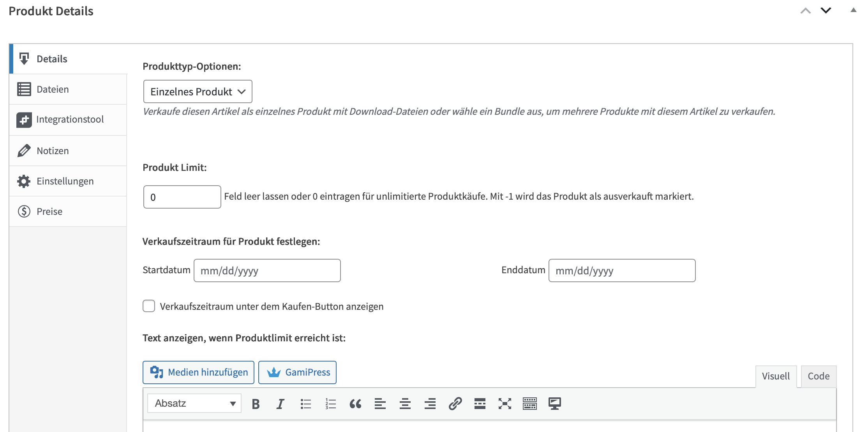The width and height of the screenshot is (868, 432).
Task: Collapse the Produkt Details panel with triangle
Action: pyautogui.click(x=853, y=11)
